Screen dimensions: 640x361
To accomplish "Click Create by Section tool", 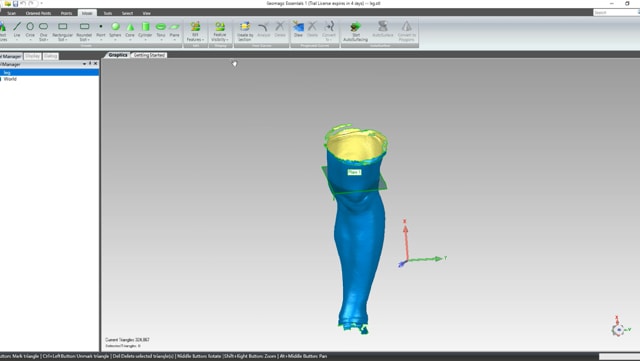I will click(x=245, y=31).
